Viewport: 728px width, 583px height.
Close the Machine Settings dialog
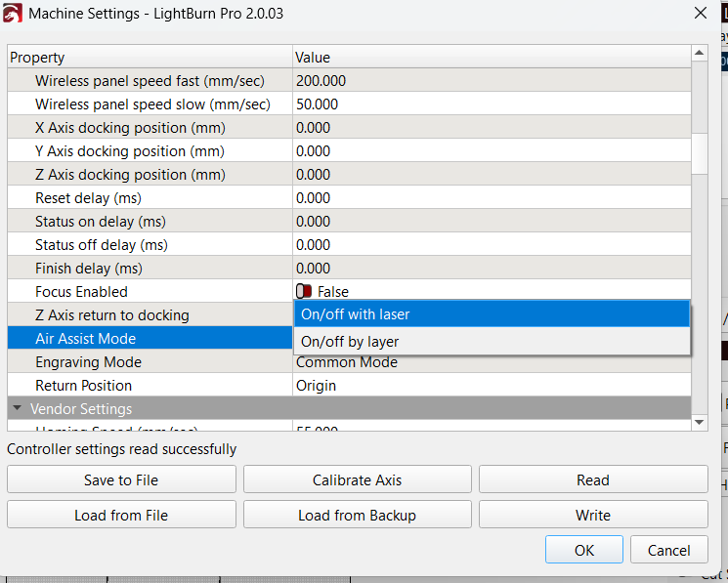click(700, 14)
